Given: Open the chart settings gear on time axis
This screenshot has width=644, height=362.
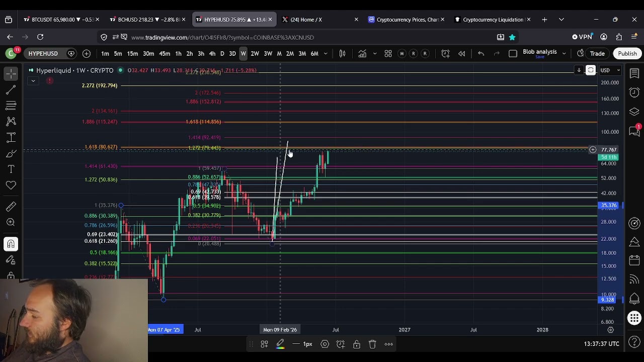Looking at the screenshot, I should coord(610,330).
